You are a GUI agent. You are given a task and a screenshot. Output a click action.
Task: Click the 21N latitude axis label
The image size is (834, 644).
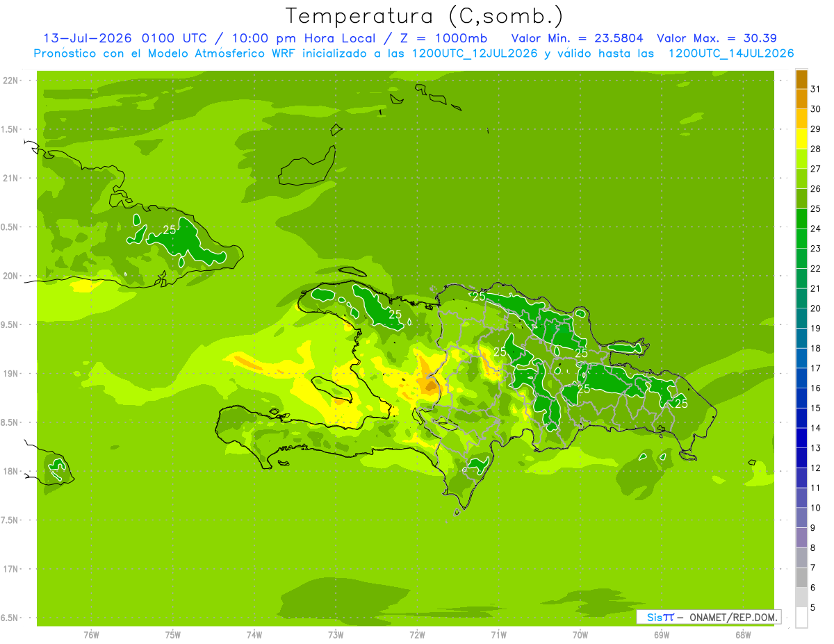point(11,178)
